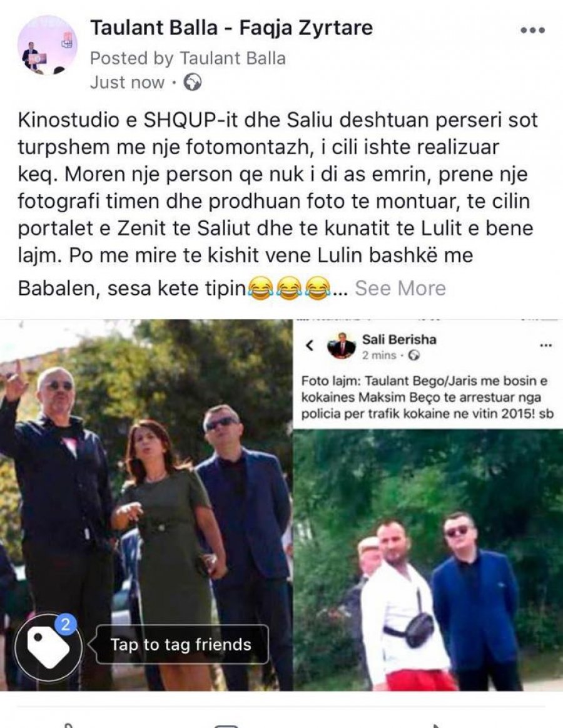Open Sali Berisha's profile avatar

click(341, 346)
